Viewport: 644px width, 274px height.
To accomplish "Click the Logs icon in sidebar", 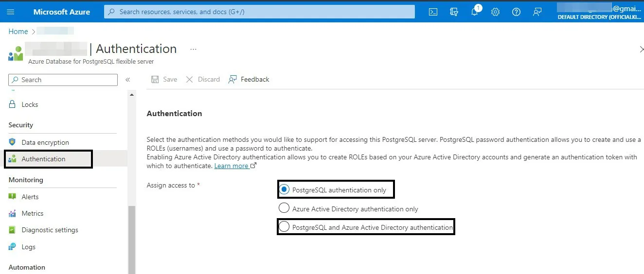I will point(13,247).
